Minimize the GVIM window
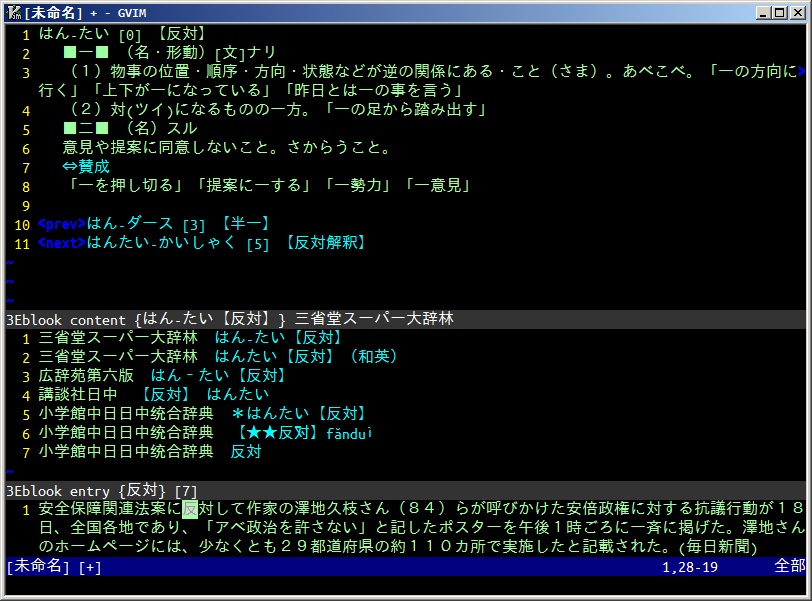The image size is (812, 601). pos(763,12)
